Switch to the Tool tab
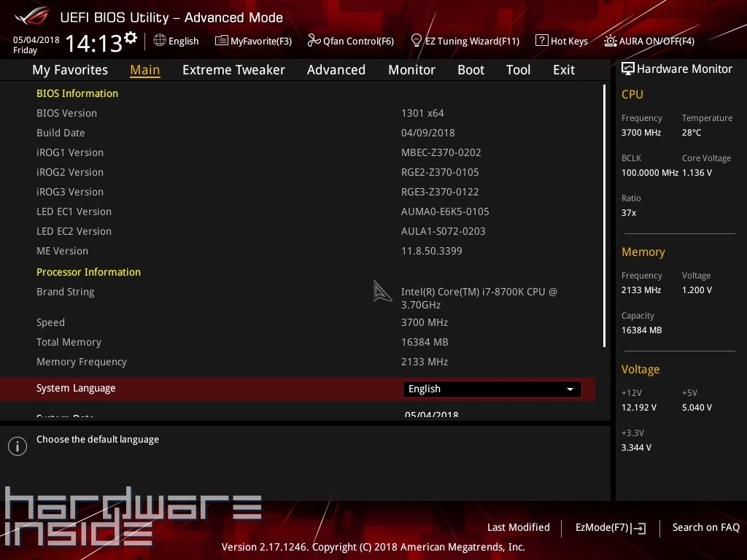The width and height of the screenshot is (747, 560). [518, 70]
